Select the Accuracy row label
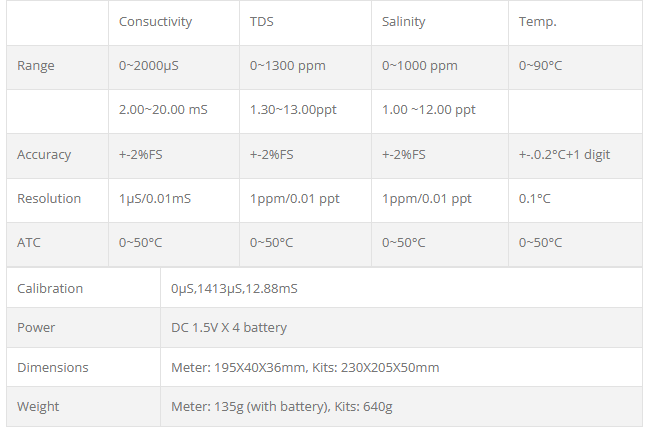649x434 pixels. coord(44,155)
